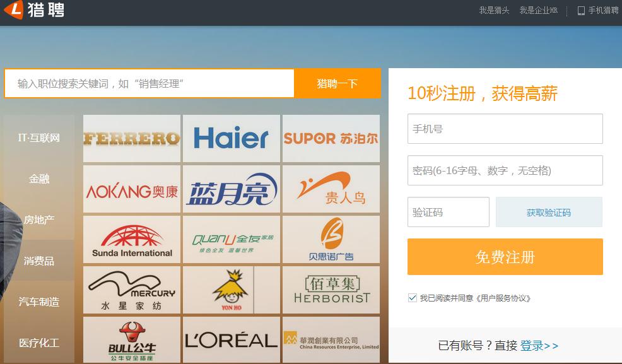Click the L'ORÉAL brand logo
The width and height of the screenshot is (622, 364).
tap(231, 339)
